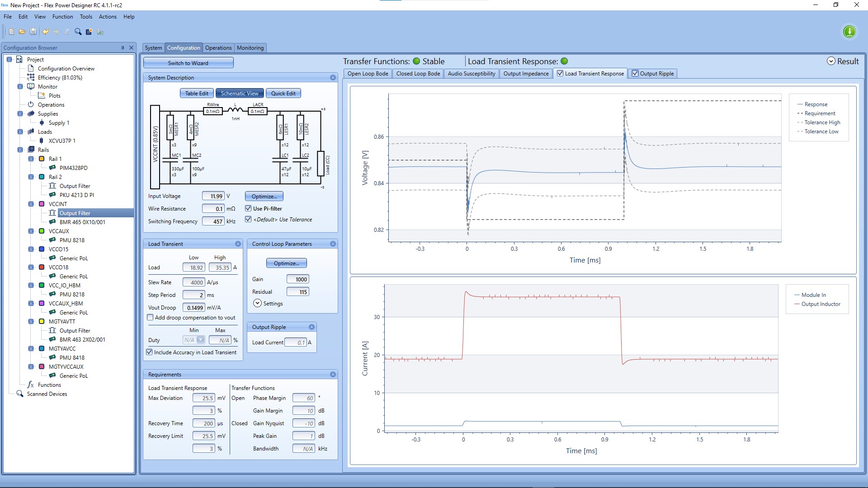Switch to the Operations tab
The width and height of the screenshot is (868, 488).
[x=218, y=48]
